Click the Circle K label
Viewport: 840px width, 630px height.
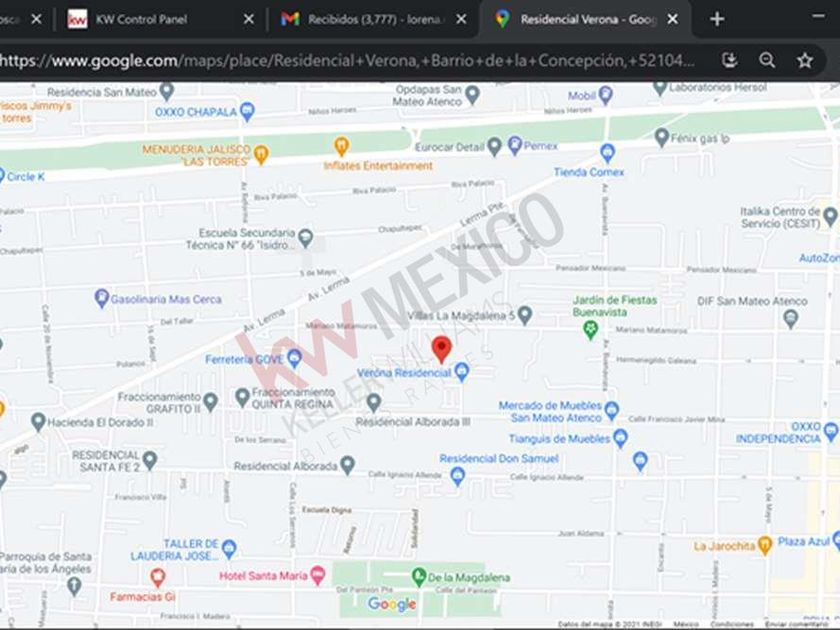25,177
